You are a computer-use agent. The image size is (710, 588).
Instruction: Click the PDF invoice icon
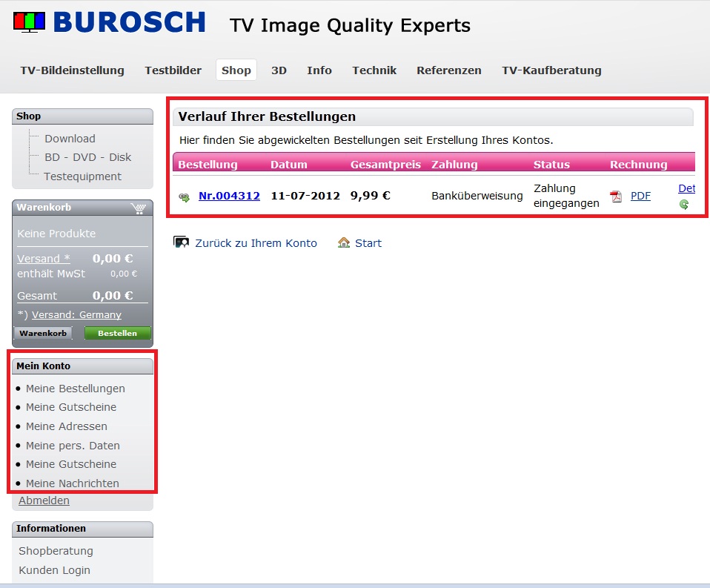tap(616, 196)
